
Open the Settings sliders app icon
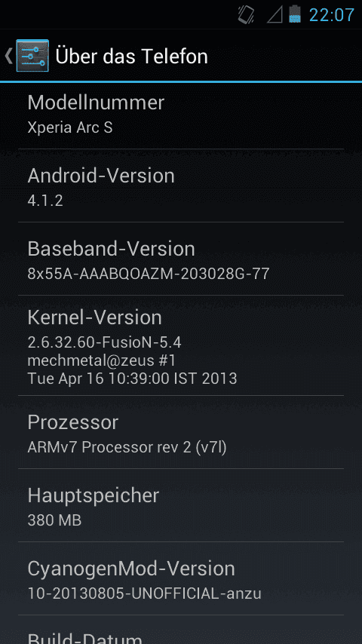[32, 56]
